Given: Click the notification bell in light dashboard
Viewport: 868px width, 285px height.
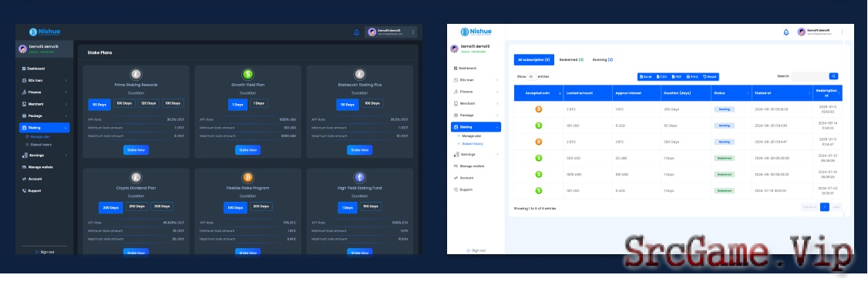Looking at the screenshot, I should tap(786, 32).
